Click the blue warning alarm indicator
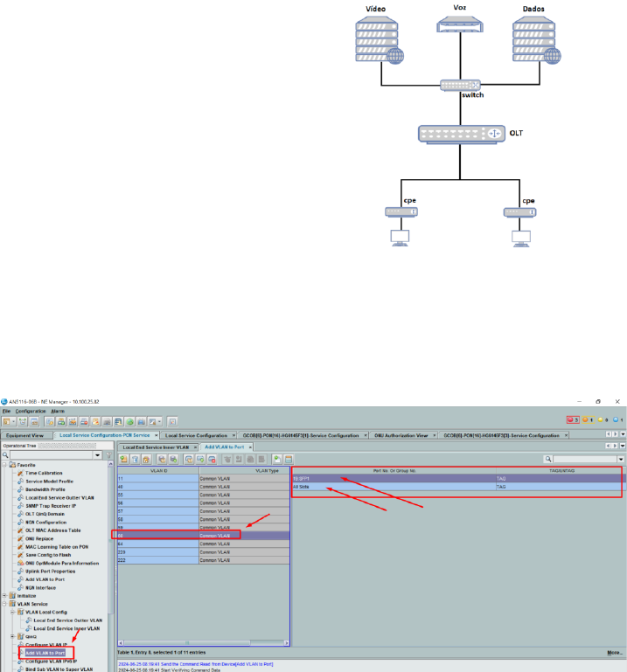This screenshot has width=627, height=672. click(616, 419)
